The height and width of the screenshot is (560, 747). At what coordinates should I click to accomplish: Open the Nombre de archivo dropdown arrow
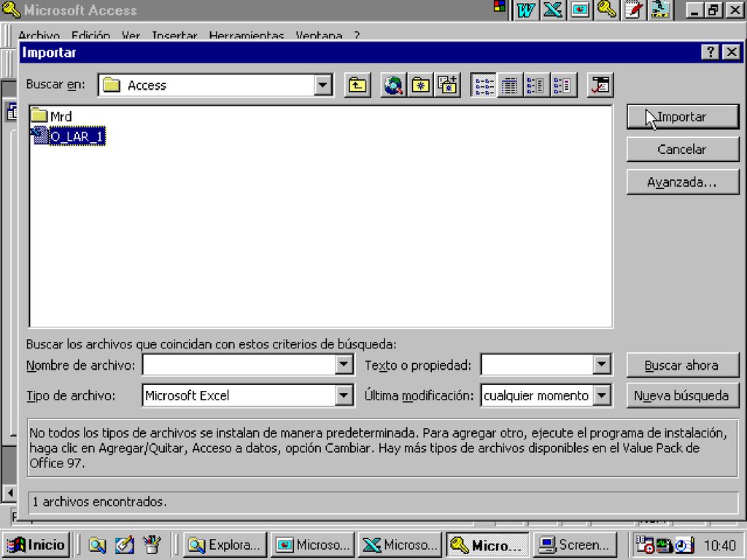point(343,365)
